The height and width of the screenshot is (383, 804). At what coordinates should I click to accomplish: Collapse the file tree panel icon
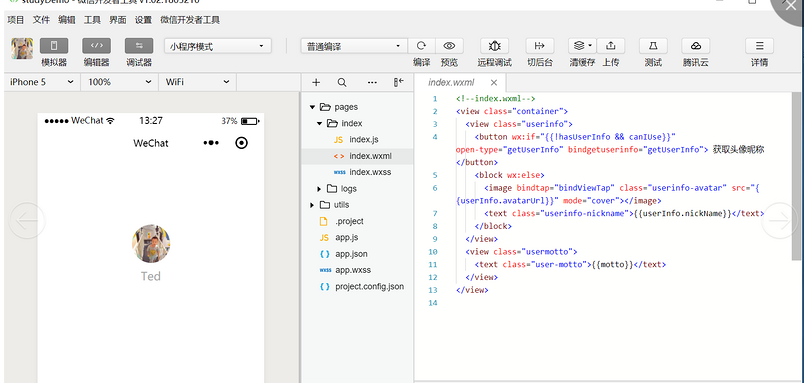(x=398, y=83)
